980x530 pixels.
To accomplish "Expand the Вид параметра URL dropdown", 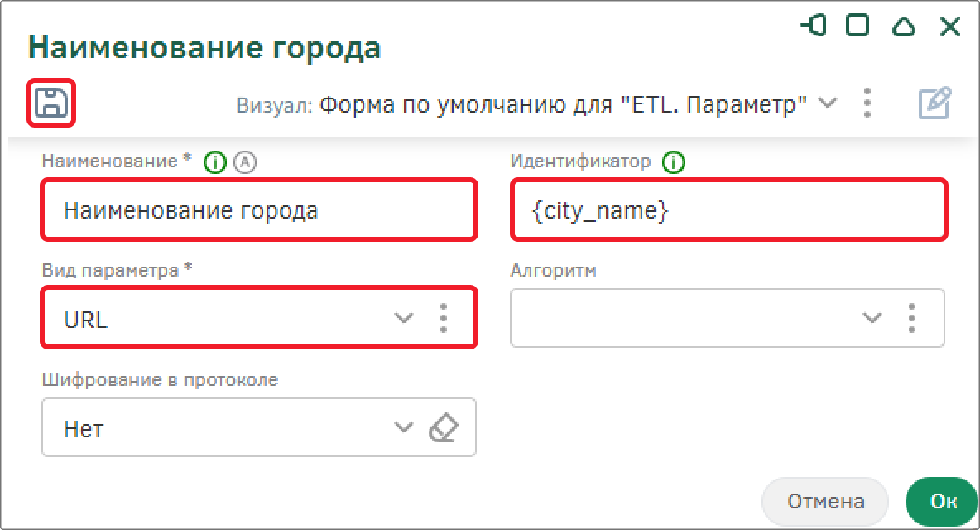I will 403,318.
